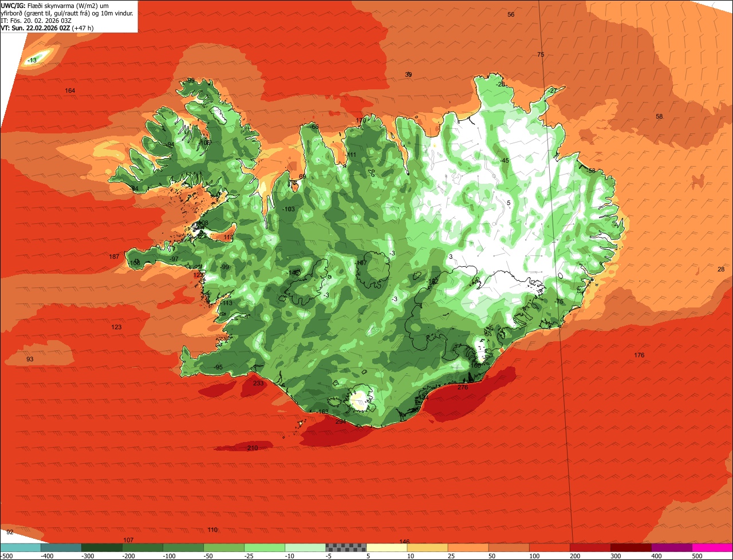Select the light teal -500 to -400 swatch
The image size is (733, 560).
coord(20,547)
